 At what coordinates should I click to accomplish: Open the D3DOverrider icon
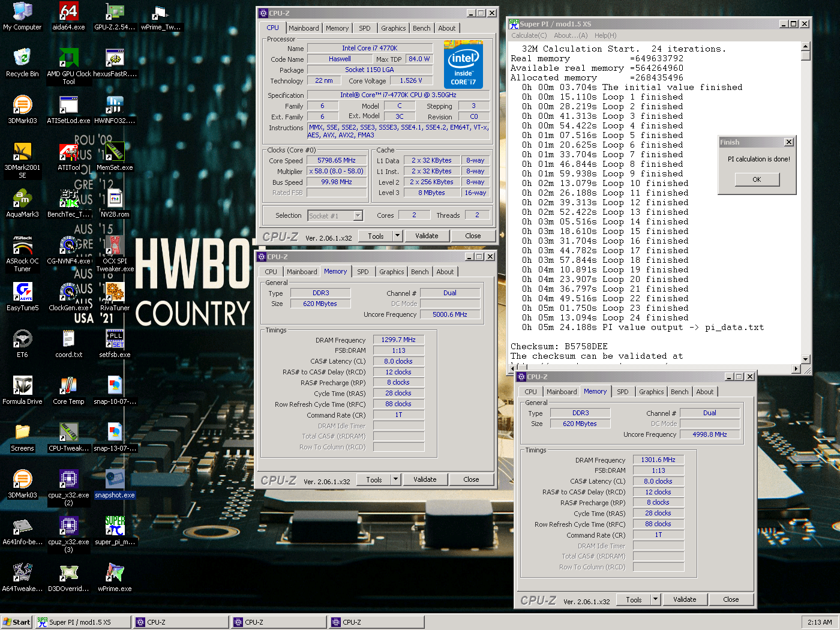tap(68, 578)
